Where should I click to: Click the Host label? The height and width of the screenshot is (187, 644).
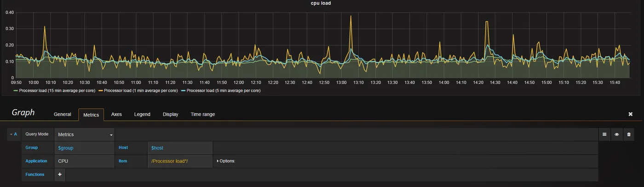(x=123, y=148)
